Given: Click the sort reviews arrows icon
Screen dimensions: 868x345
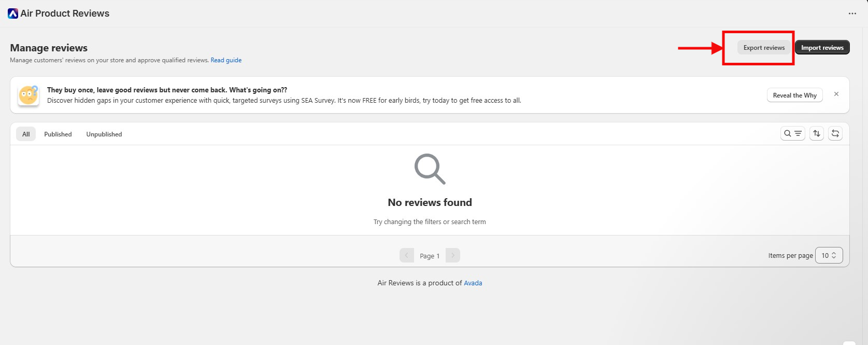Looking at the screenshot, I should click(817, 134).
